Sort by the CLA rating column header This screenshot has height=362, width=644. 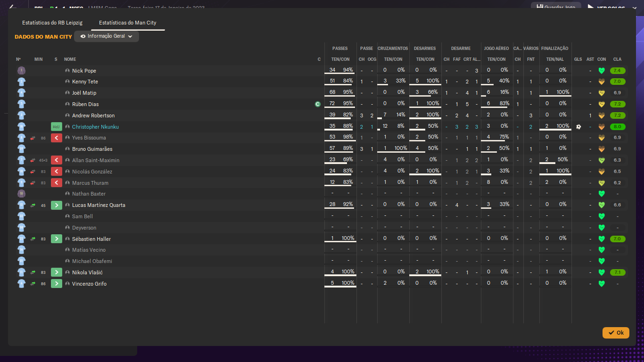(x=617, y=59)
